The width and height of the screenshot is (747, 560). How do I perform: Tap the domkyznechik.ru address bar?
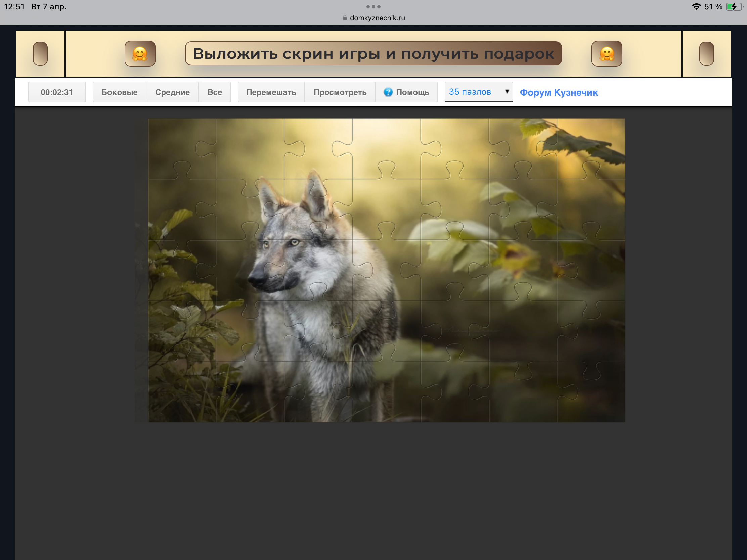click(x=377, y=18)
